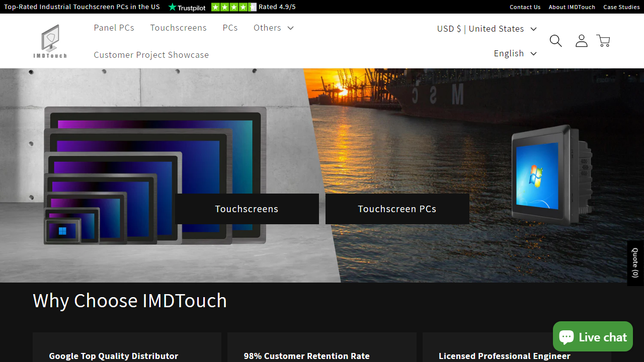Open USD $ | United States currency selector

pyautogui.click(x=487, y=29)
